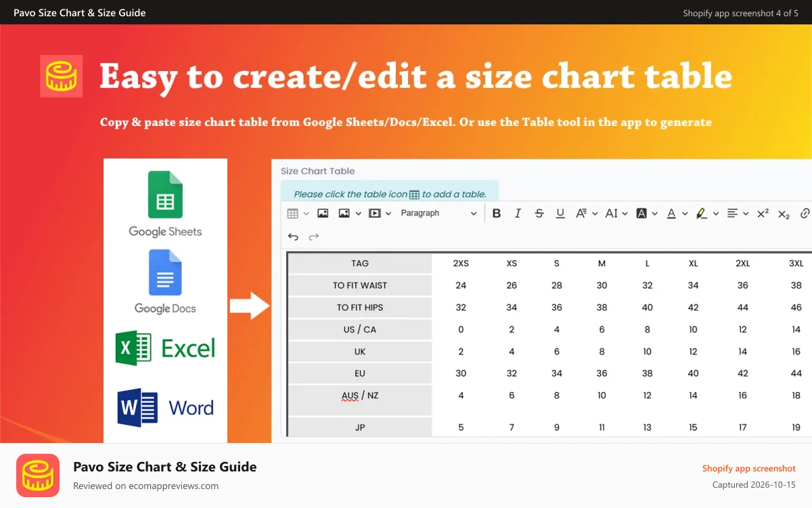Click the 'S' column header
This screenshot has height=508, width=812.
click(x=557, y=263)
